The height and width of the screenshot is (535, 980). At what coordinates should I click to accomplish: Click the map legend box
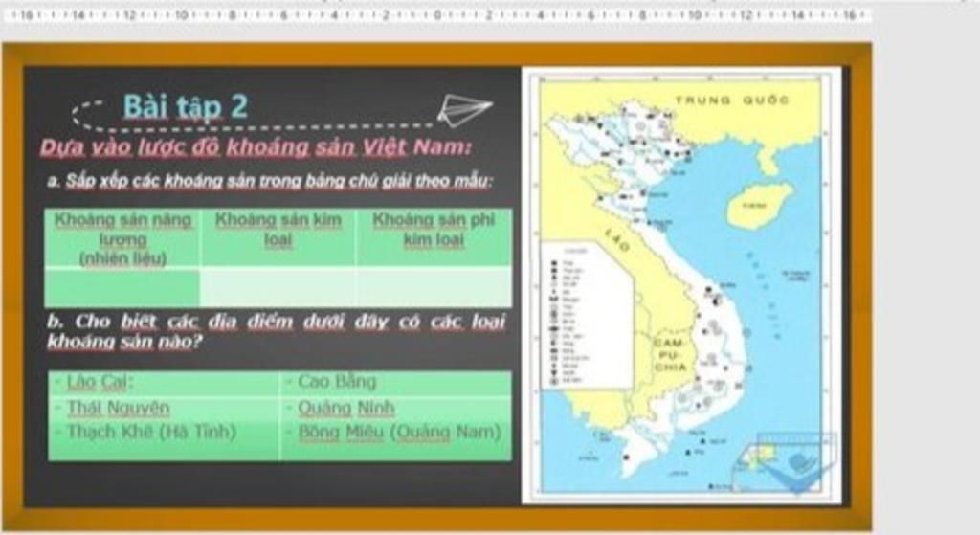(588, 316)
